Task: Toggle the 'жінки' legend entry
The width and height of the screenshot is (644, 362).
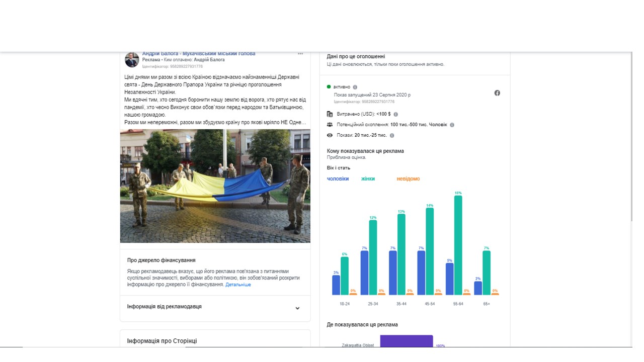Action: coord(368,179)
